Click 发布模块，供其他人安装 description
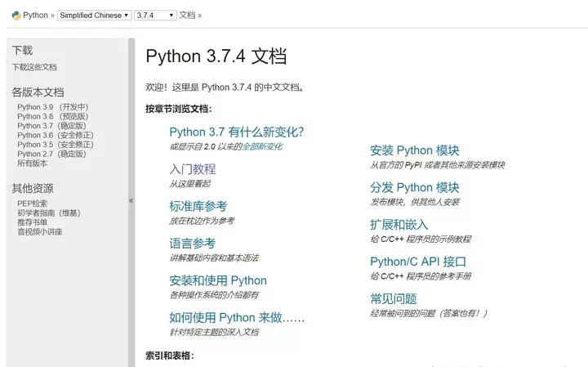This screenshot has height=367, width=588. tap(415, 202)
